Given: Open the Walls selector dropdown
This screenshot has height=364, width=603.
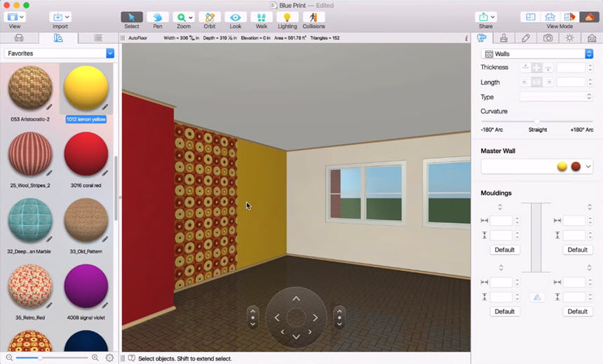Looking at the screenshot, I should (537, 54).
